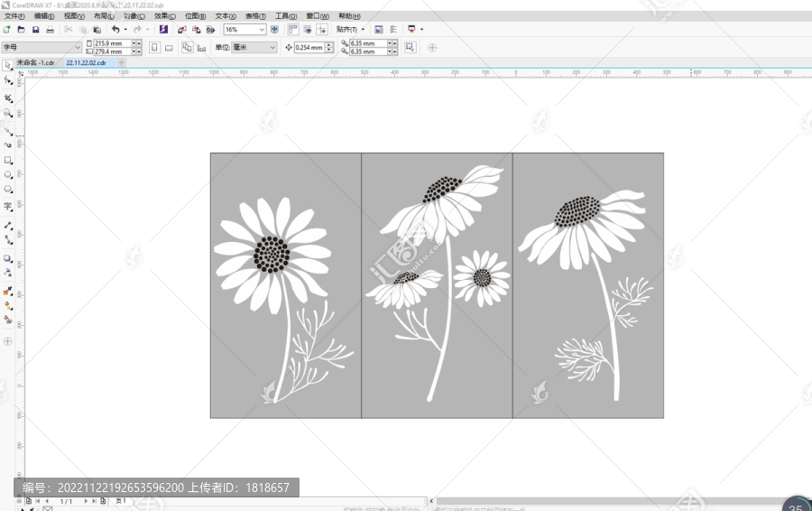This screenshot has width=812, height=511.
Task: Open the zoom level 16% dropdown
Action: (x=262, y=30)
